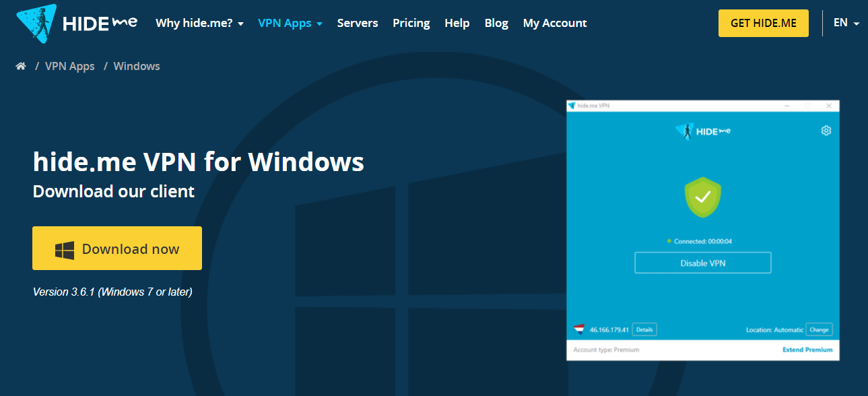Click the HIDE.me logo inside app window
Screen dimensions: 868x396
pyautogui.click(x=702, y=131)
